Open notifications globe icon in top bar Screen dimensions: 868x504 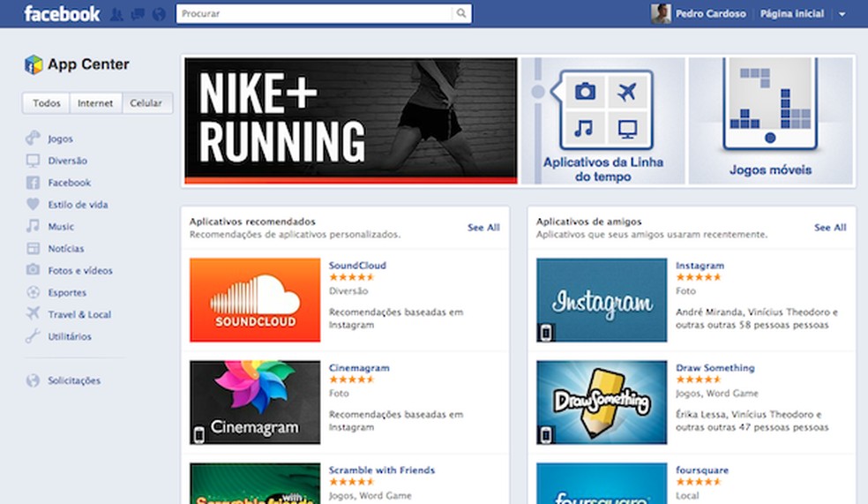point(159,14)
